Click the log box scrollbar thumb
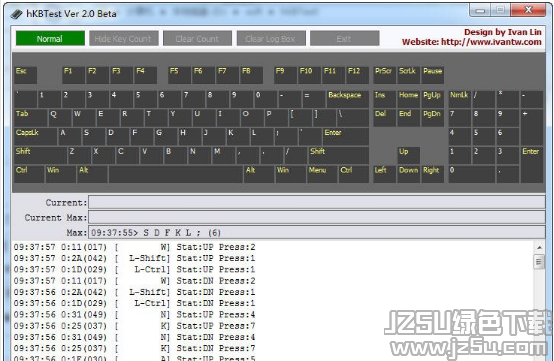Screen dimensions: 554x361 click(x=539, y=262)
